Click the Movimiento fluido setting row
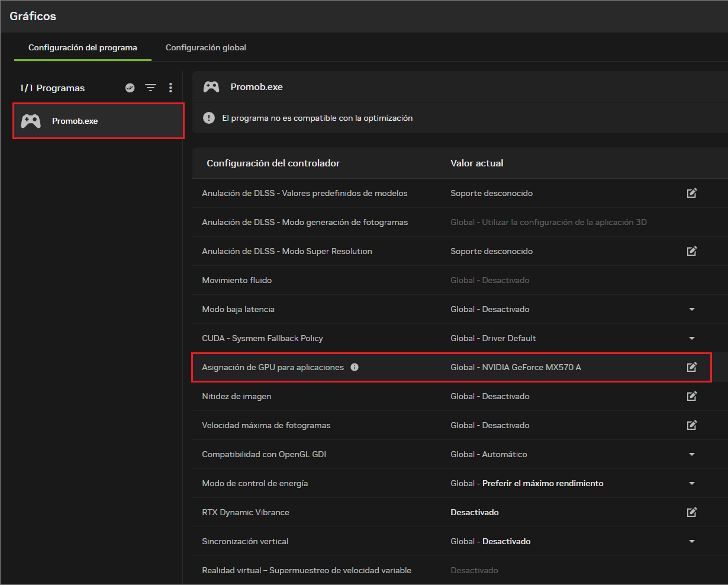Screen dimensions: 728x585 [460, 280]
